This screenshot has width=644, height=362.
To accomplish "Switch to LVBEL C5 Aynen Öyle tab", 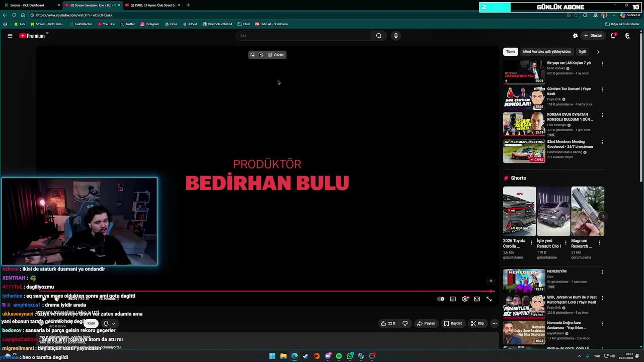I will tap(152, 5).
